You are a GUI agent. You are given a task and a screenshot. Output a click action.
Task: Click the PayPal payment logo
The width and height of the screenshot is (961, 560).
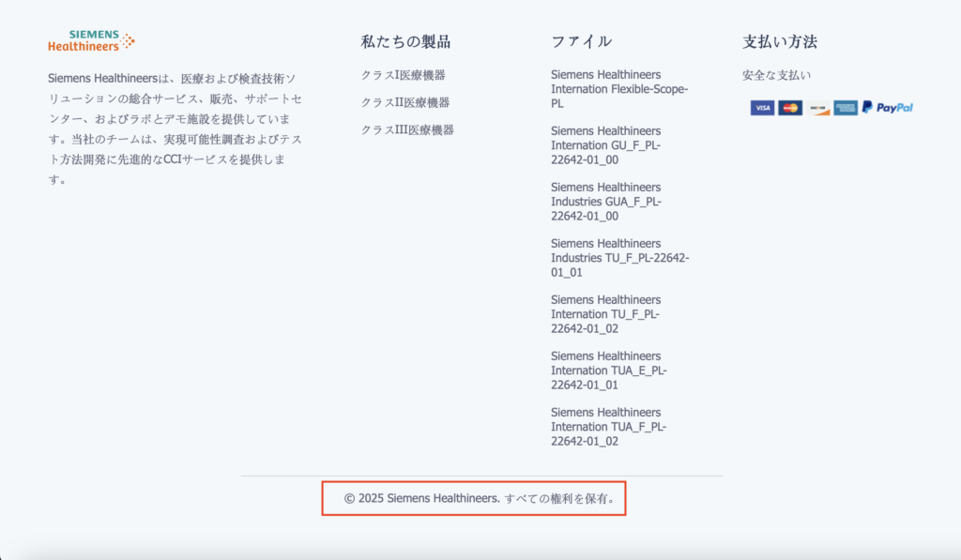pyautogui.click(x=888, y=108)
